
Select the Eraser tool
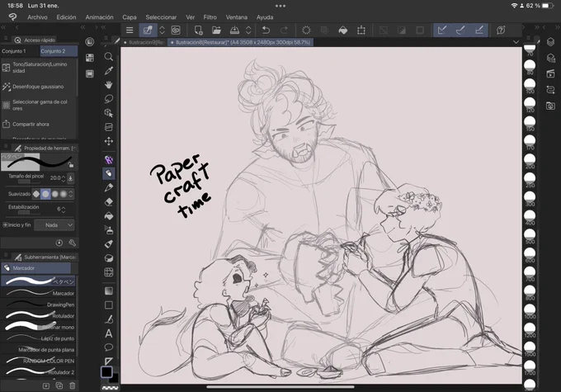point(109,202)
